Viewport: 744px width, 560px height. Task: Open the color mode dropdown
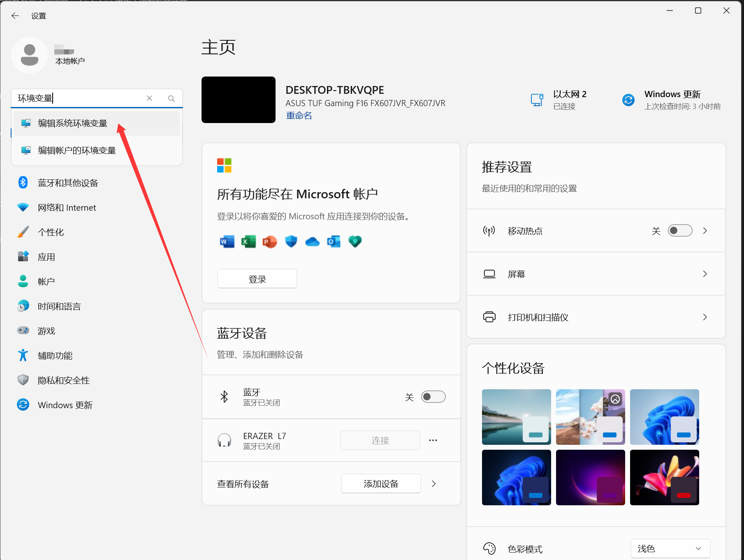click(670, 548)
